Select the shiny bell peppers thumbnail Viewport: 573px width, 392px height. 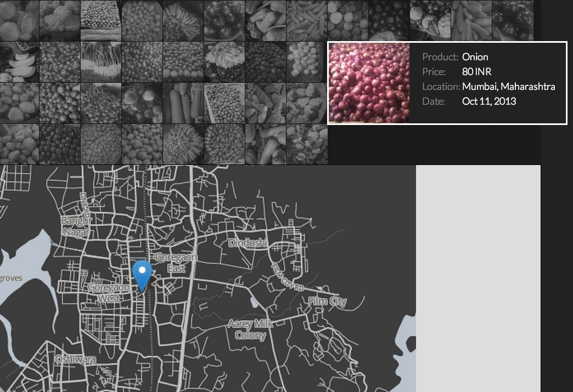coord(513,20)
